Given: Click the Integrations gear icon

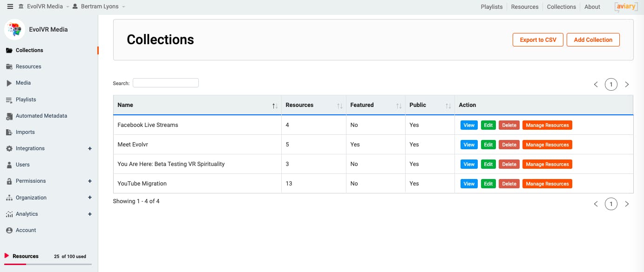Looking at the screenshot, I should [x=9, y=149].
